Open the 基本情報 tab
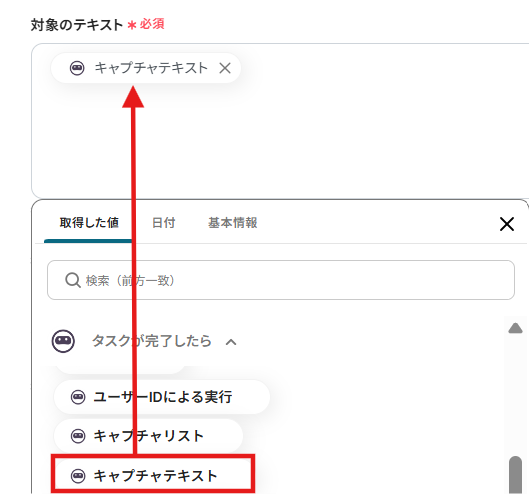Viewport: 529px width, 494px height. pos(232,223)
